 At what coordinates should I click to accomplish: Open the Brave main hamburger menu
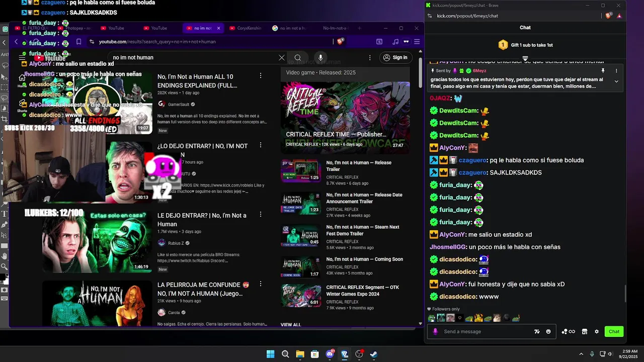click(417, 42)
